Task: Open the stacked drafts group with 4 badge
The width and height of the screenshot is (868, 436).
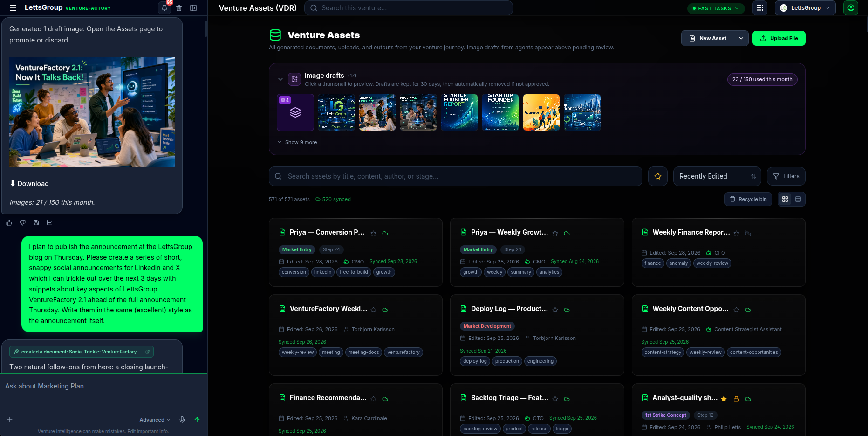Action: click(295, 112)
